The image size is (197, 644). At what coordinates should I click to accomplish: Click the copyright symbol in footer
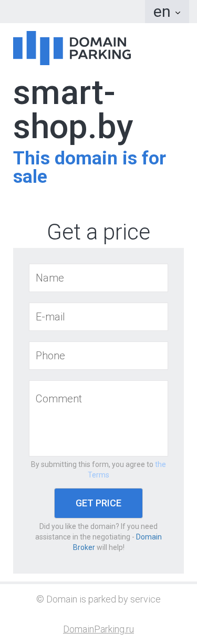(40, 599)
